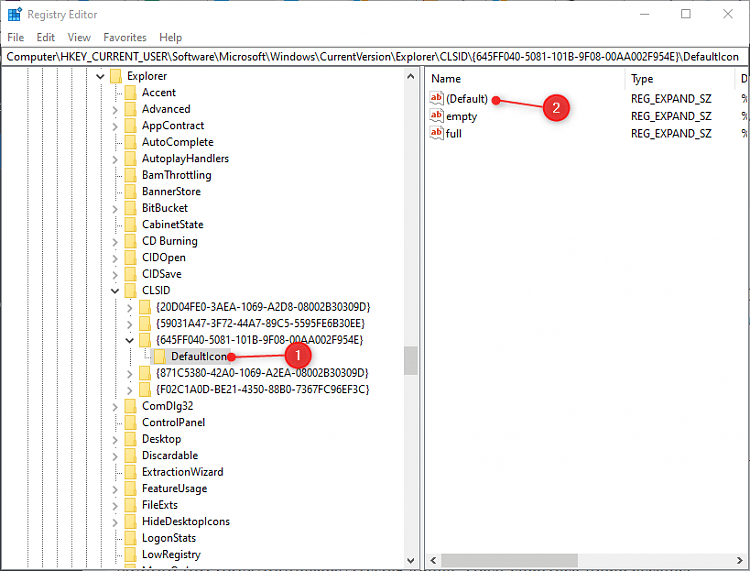Click the ControlPanel folder icon
The height and width of the screenshot is (571, 750).
tap(131, 422)
